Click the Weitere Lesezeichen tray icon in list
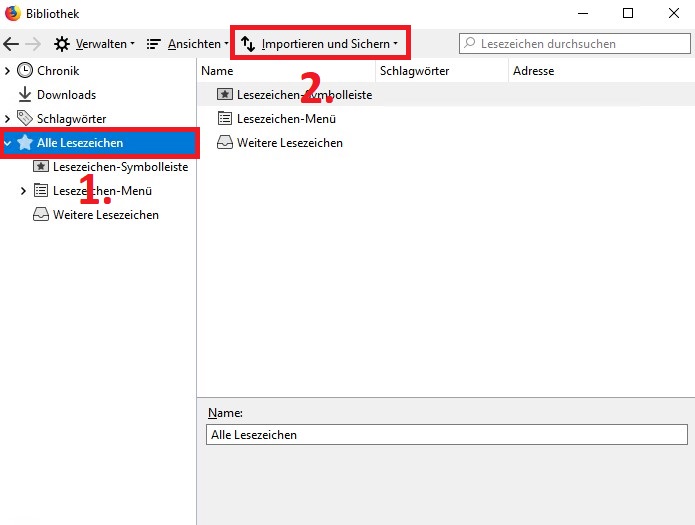Viewport: 695px width, 525px height. pos(225,143)
